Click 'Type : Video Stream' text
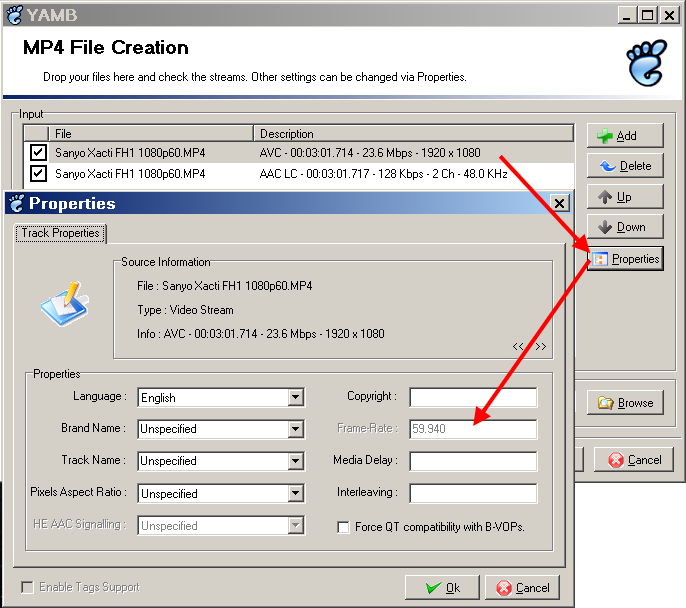 (x=185, y=310)
